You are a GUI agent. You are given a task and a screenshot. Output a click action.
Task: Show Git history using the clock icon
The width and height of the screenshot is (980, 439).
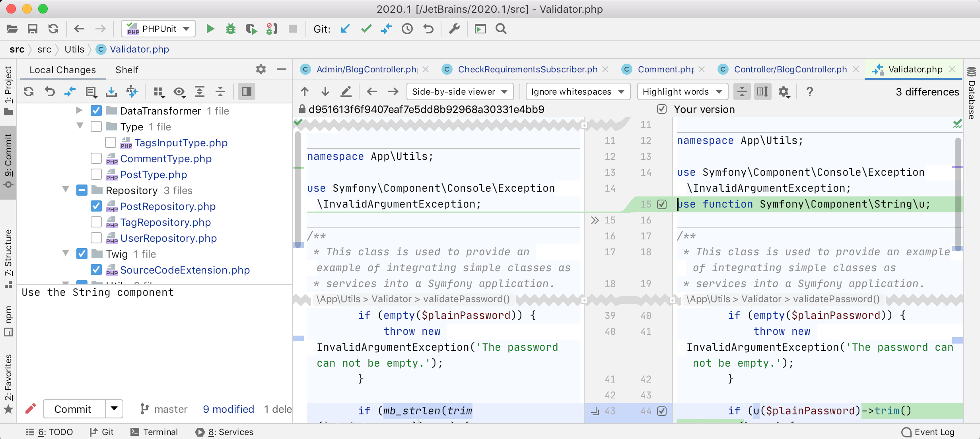(x=407, y=29)
